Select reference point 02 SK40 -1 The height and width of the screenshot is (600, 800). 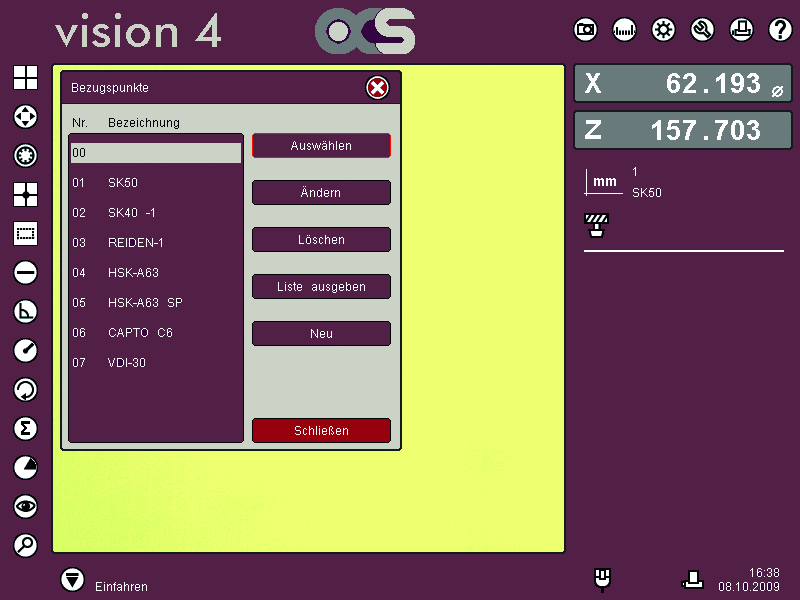pos(156,213)
